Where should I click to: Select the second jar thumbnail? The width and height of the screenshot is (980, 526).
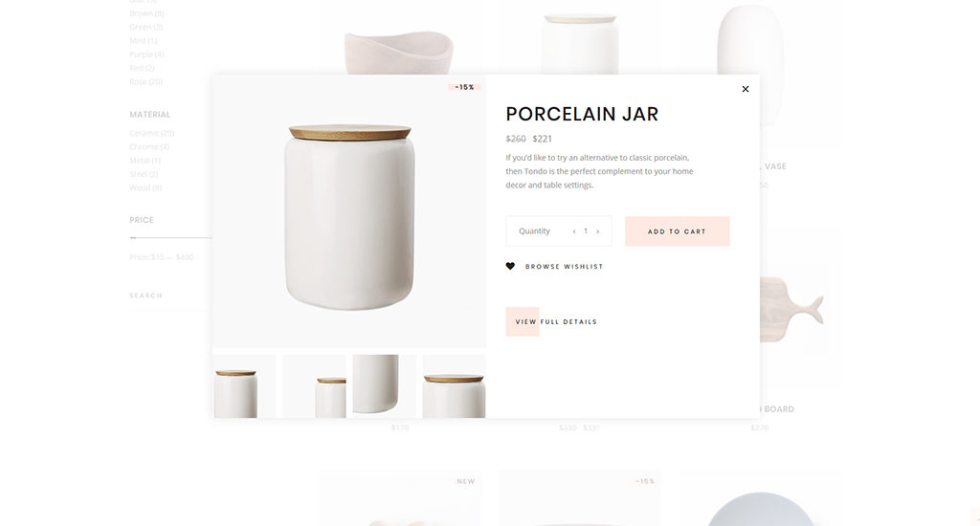[x=314, y=386]
